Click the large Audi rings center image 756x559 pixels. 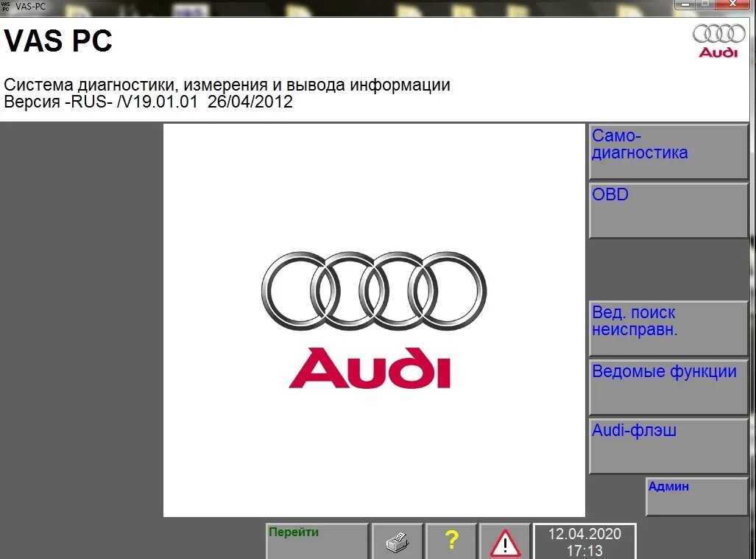click(374, 291)
